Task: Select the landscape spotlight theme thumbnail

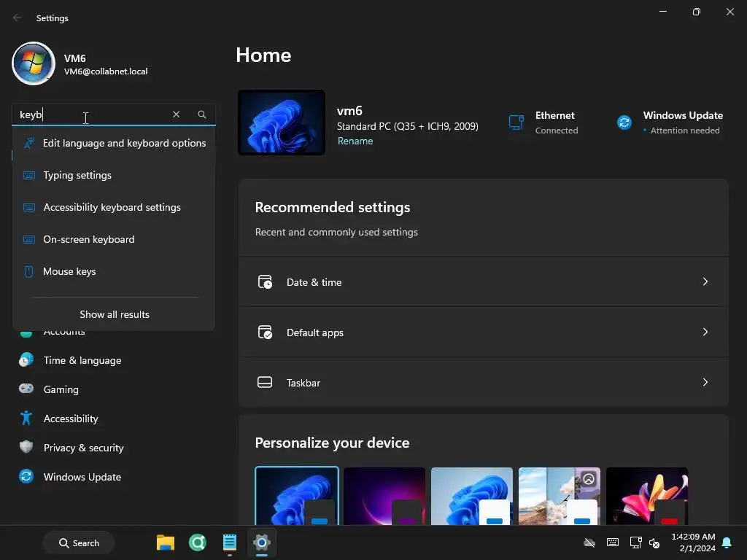Action: (560, 496)
